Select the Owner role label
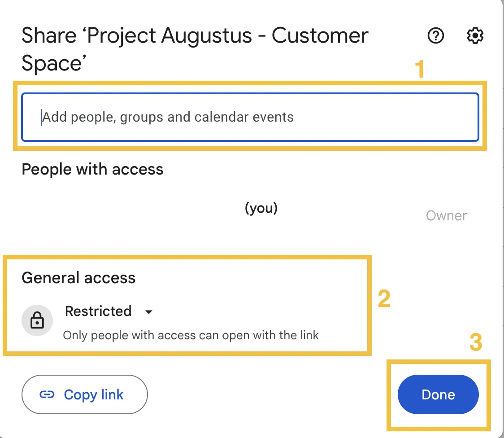The image size is (504, 438). (x=446, y=215)
